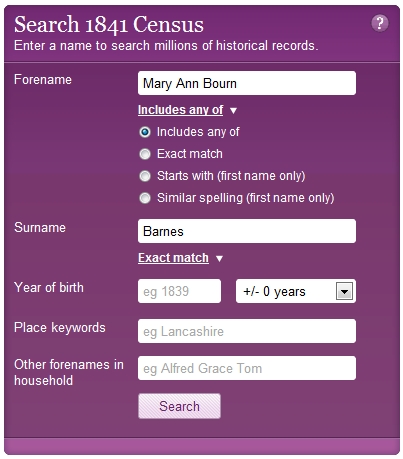Click the arrow beside forename 'Includes any of'
Viewport: 403px width, 459px height.
pos(233,111)
